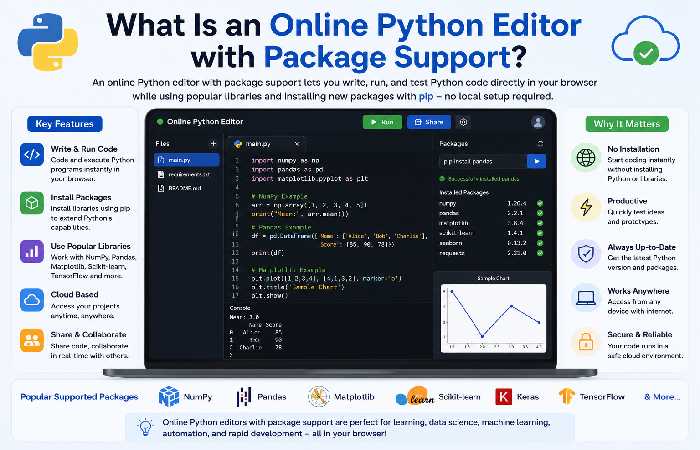Click the 'import numpy as np' code line
700x450 pixels.
[285, 160]
